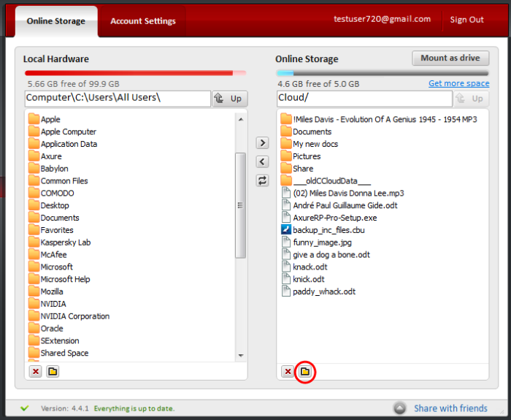This screenshot has width=511, height=420.
Task: Open the Account Settings tab
Action: click(x=143, y=21)
